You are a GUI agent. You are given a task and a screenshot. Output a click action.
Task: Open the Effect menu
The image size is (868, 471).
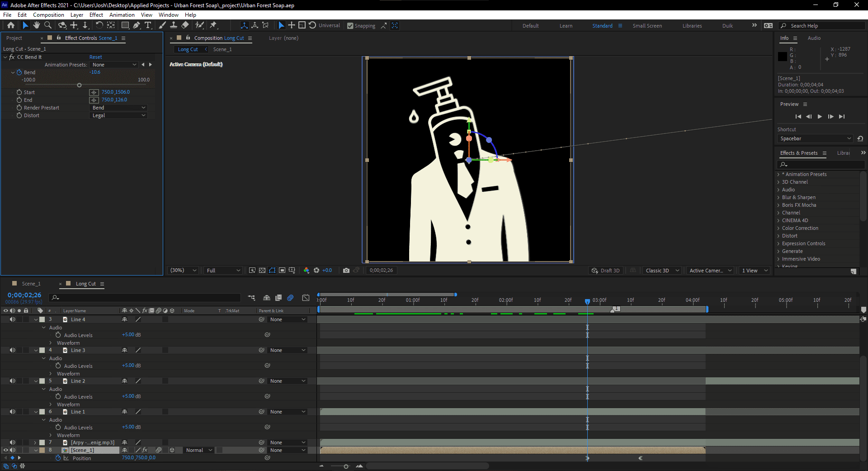coord(96,15)
